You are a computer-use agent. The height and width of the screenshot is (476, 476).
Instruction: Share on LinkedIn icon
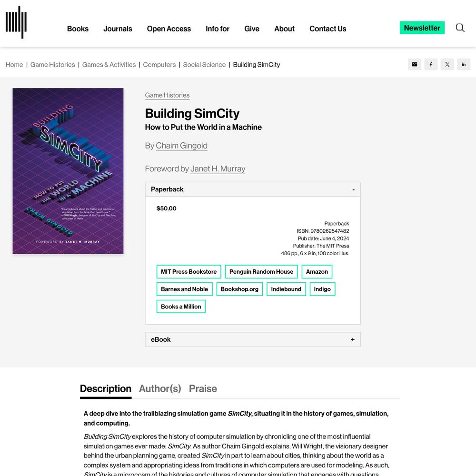click(x=464, y=64)
